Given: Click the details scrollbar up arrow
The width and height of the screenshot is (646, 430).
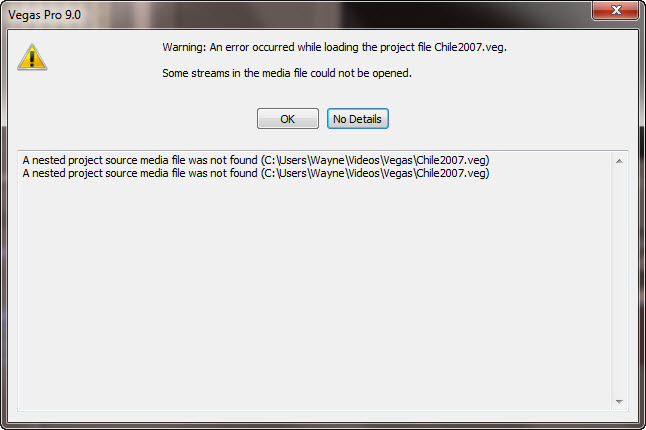Looking at the screenshot, I should click(x=619, y=161).
